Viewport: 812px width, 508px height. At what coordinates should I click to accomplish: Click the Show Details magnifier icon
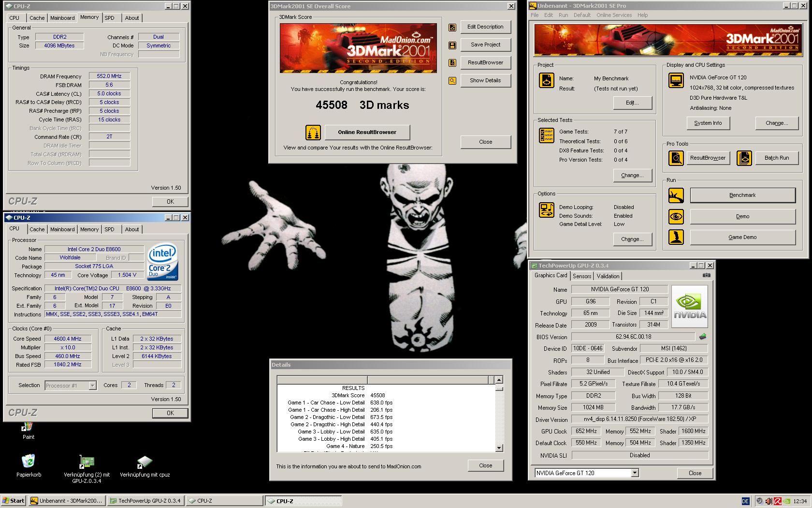click(452, 81)
